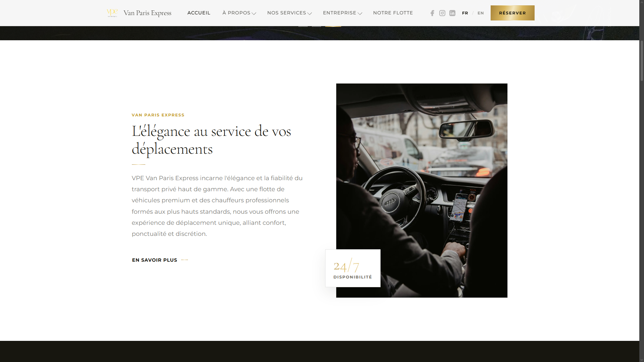The width and height of the screenshot is (644, 362).
Task: Switch site language to EN
Action: 481,13
